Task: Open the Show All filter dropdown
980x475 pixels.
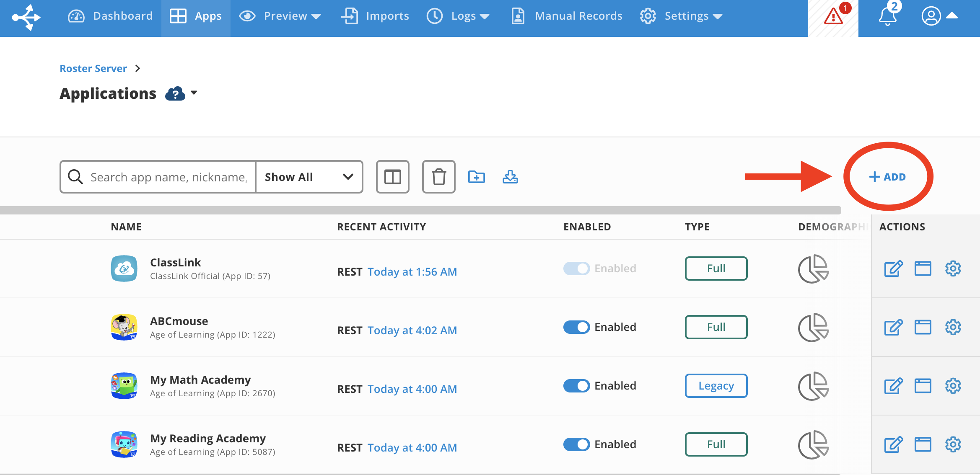Action: point(309,177)
